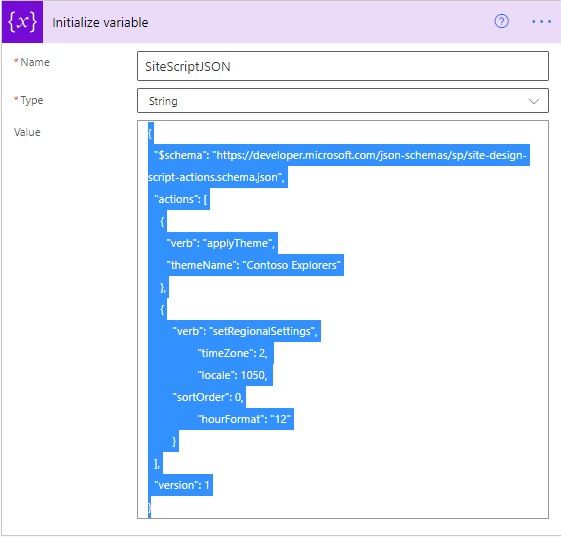561x537 pixels.
Task: Click the Initialize variable curly-brace icon
Action: [x=22, y=22]
